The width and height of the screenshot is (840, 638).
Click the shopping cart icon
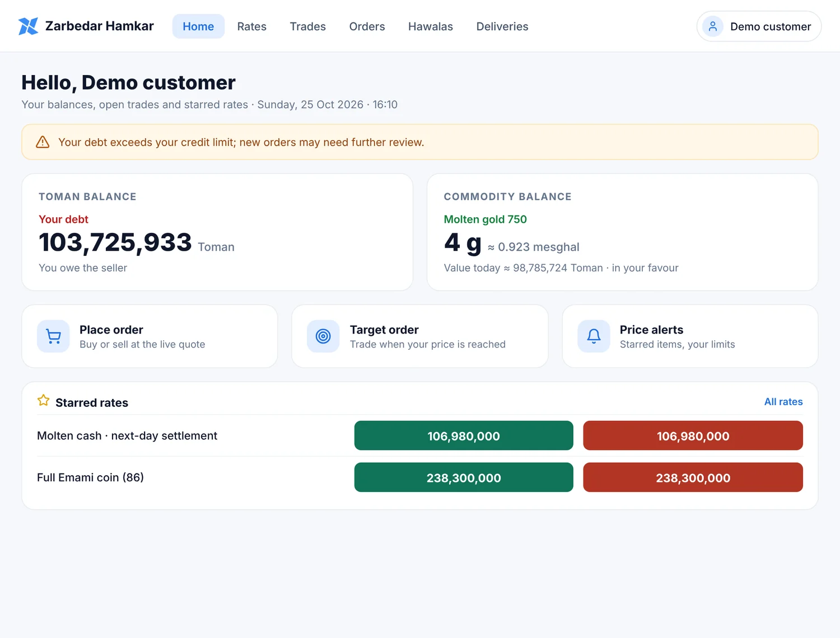(53, 336)
